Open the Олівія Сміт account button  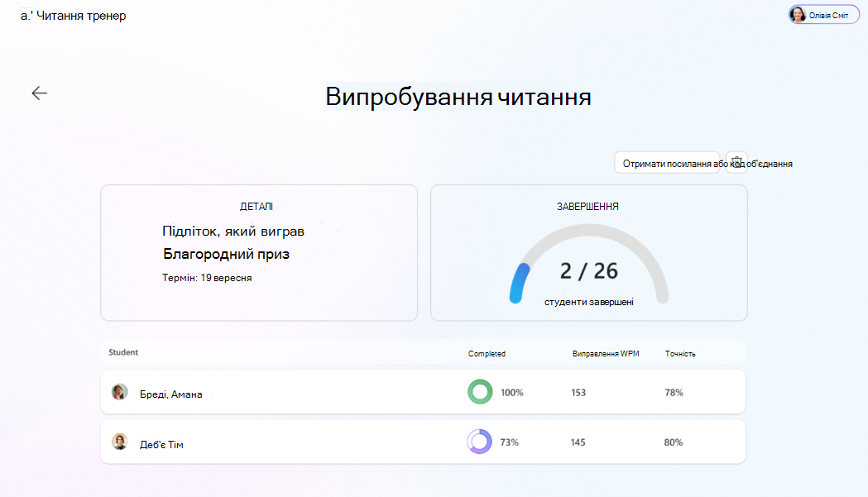tap(823, 15)
